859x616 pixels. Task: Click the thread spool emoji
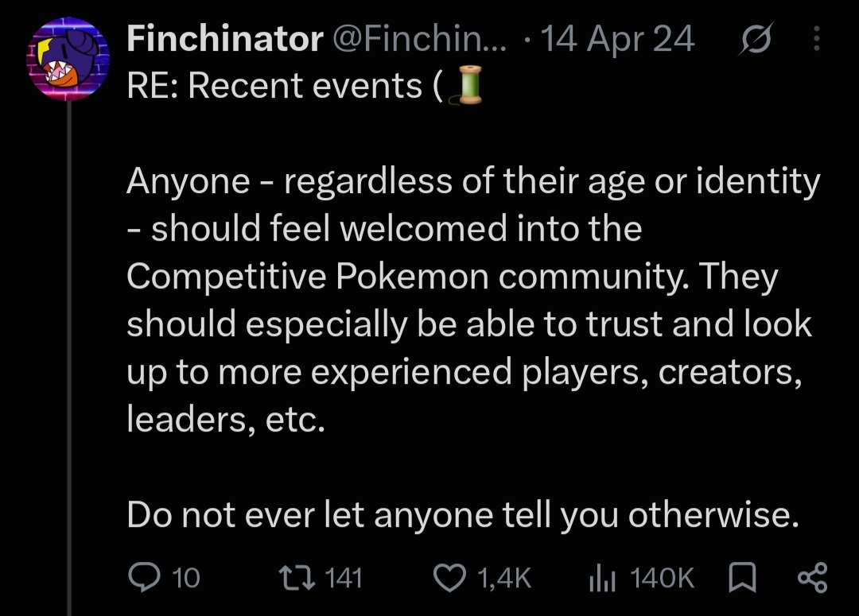pyautogui.click(x=466, y=85)
